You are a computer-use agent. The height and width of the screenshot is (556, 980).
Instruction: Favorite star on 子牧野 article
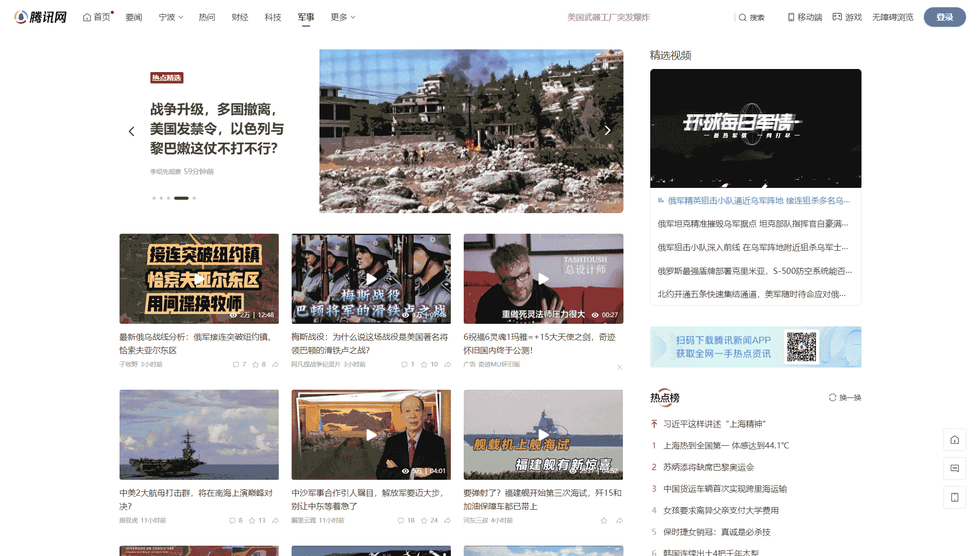pos(256,364)
